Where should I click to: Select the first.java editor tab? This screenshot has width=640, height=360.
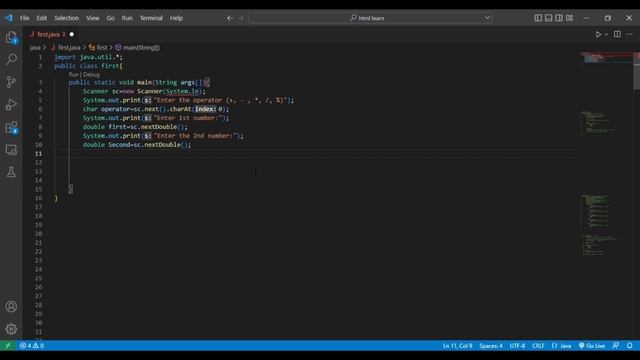coord(48,34)
